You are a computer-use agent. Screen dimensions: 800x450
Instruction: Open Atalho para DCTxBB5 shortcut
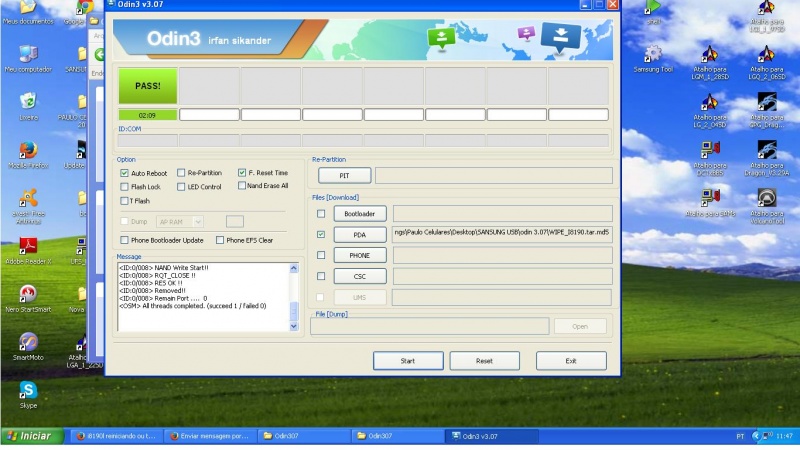point(710,158)
